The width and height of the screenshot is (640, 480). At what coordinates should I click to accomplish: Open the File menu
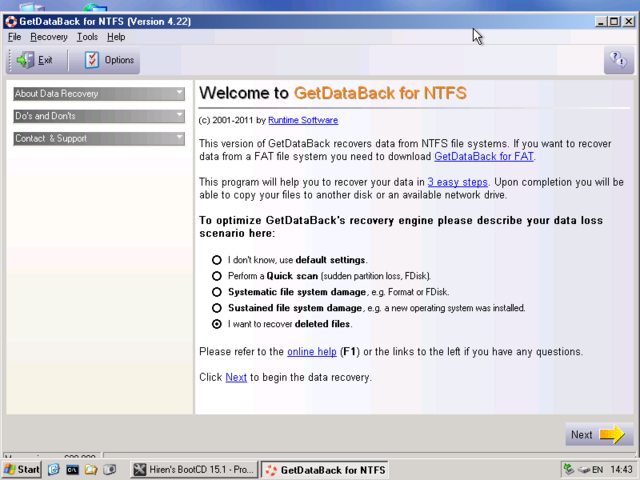point(14,37)
